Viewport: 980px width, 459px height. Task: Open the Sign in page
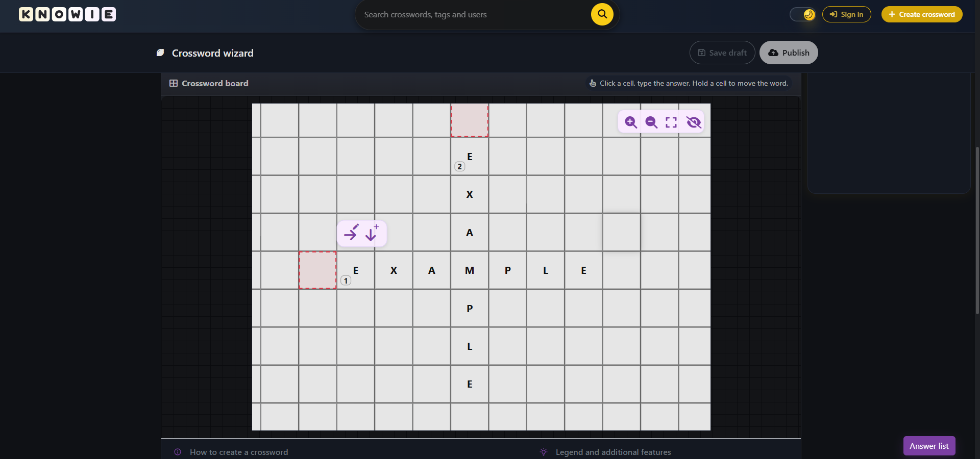tap(846, 14)
